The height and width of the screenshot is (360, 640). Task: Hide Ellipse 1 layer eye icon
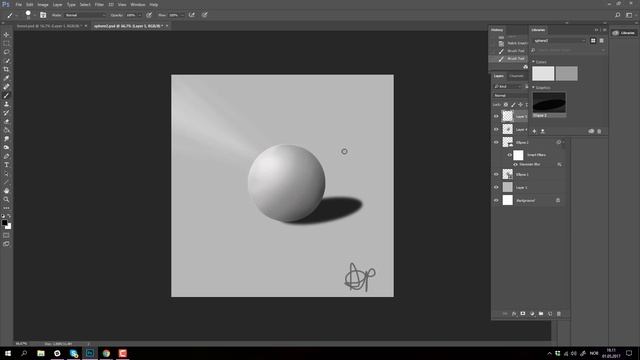[x=496, y=174]
